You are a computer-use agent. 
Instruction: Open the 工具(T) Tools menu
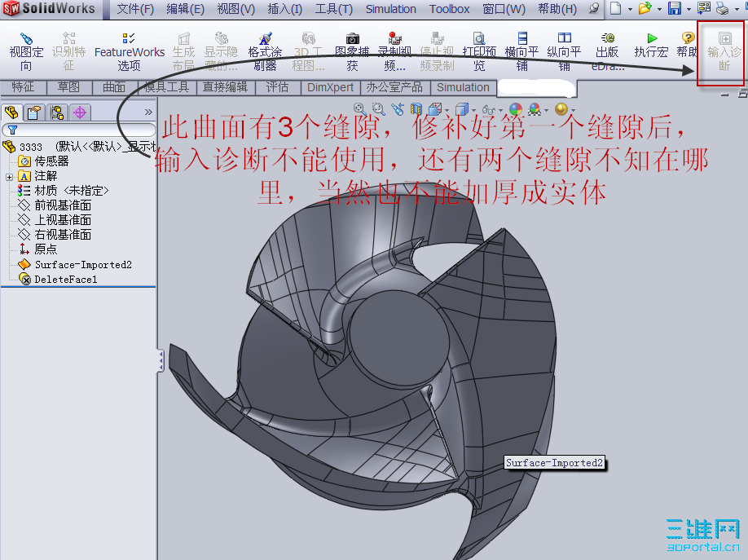[x=334, y=9]
